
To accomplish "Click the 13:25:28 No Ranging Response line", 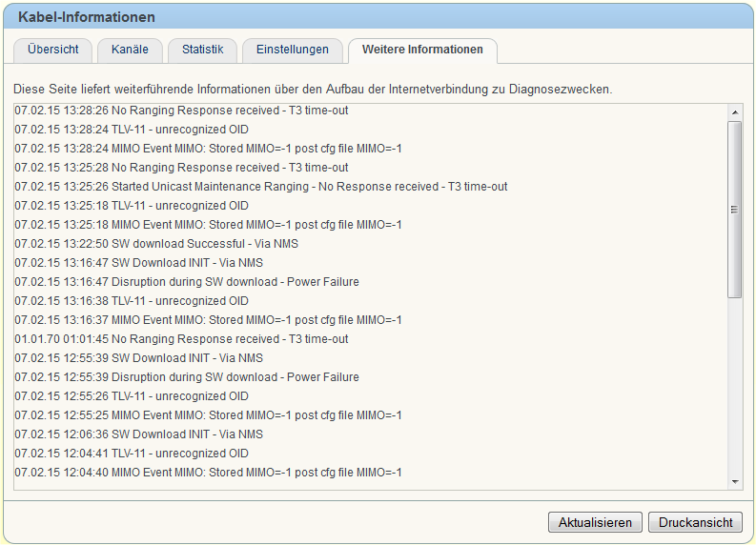I will pyautogui.click(x=181, y=168).
